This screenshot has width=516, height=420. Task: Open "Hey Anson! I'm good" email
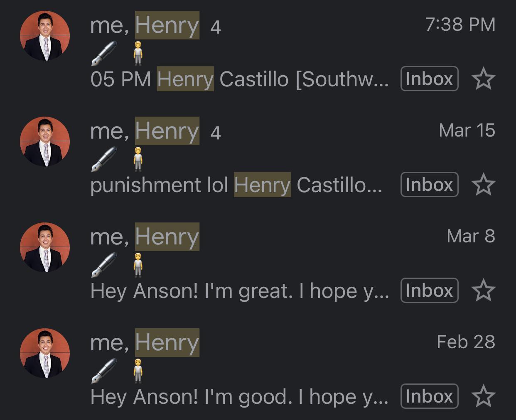tap(239, 396)
